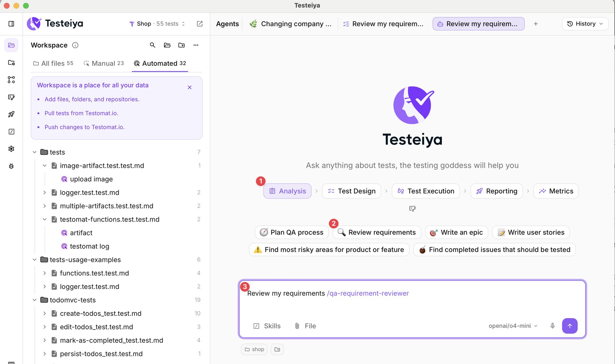The width and height of the screenshot is (615, 364).
Task: Open the History dropdown
Action: (585, 24)
